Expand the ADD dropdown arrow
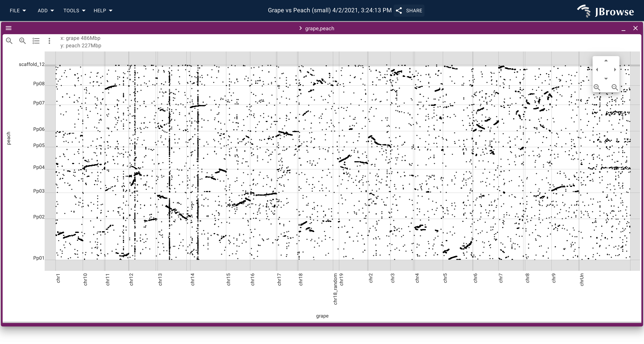This screenshot has height=344, width=644. tap(52, 11)
